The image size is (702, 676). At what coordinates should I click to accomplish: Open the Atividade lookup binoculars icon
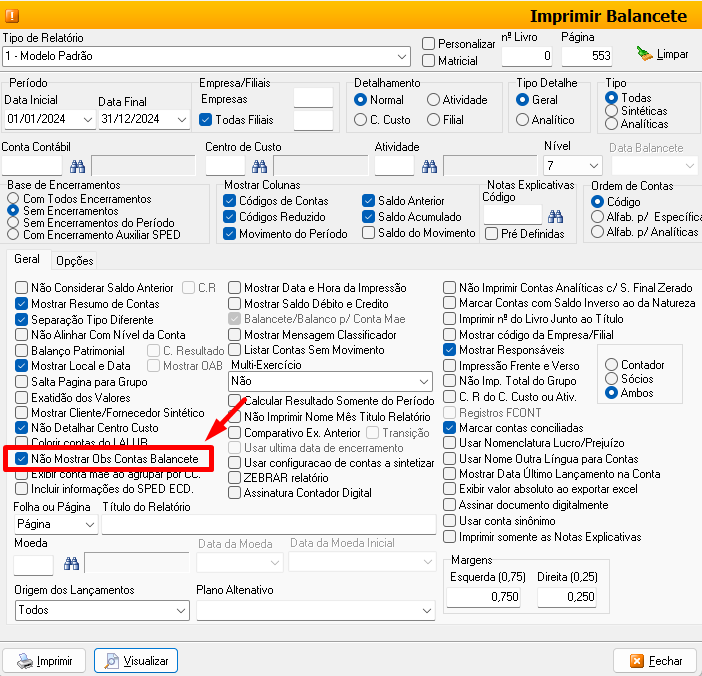pyautogui.click(x=429, y=166)
